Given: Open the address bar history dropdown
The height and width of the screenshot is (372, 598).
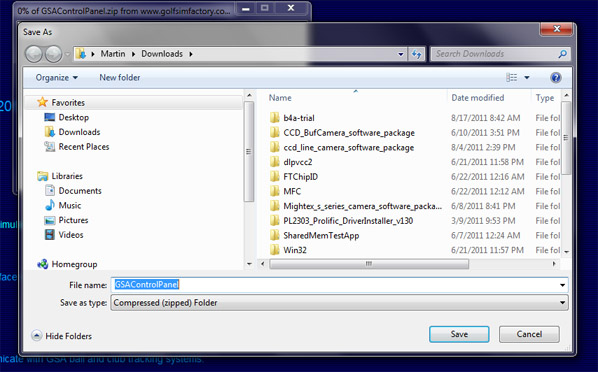Looking at the screenshot, I should [x=400, y=54].
